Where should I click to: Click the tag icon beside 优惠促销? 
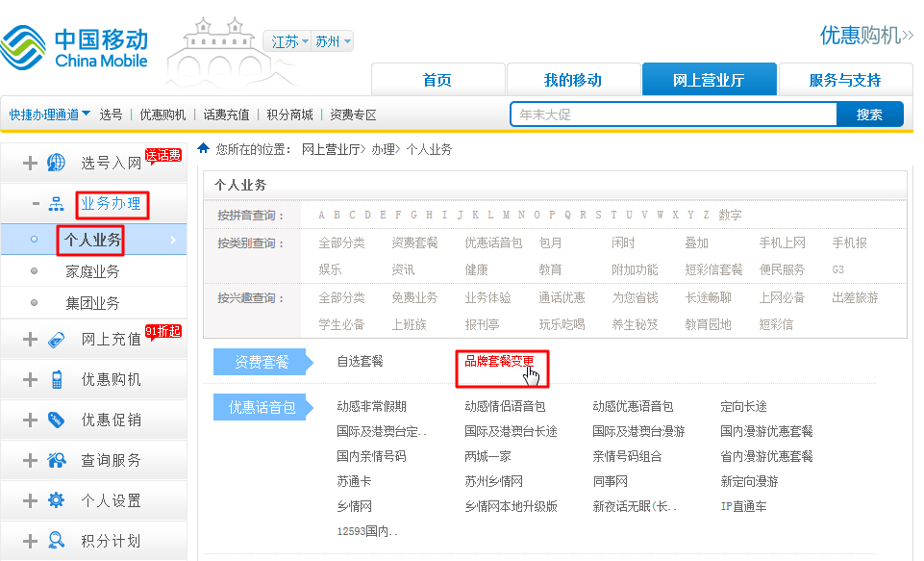pyautogui.click(x=56, y=420)
